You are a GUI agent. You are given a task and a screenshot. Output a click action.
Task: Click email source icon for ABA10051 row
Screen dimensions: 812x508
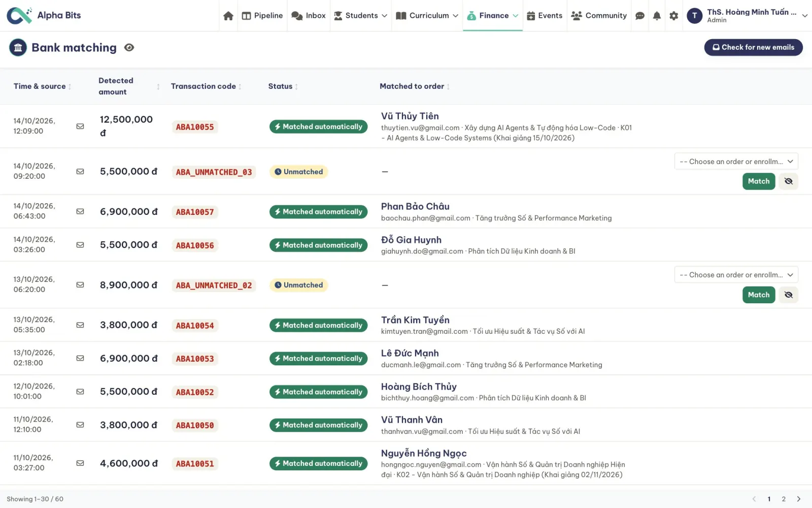(80, 463)
